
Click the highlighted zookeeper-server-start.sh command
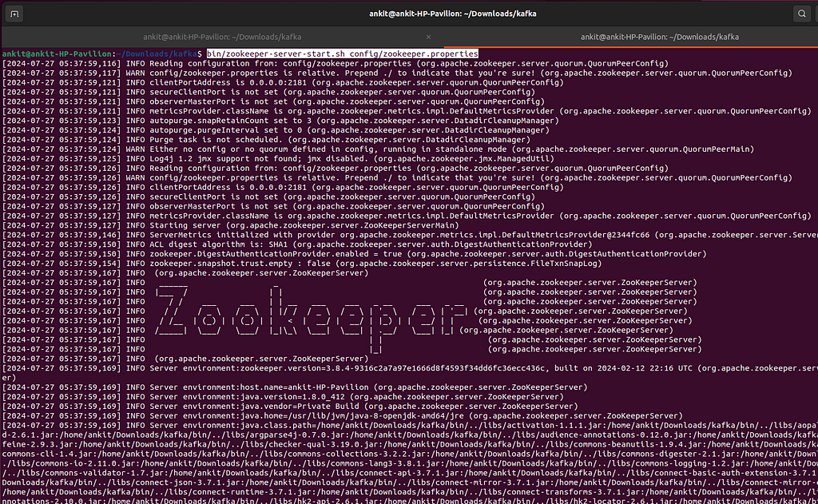pyautogui.click(x=342, y=54)
